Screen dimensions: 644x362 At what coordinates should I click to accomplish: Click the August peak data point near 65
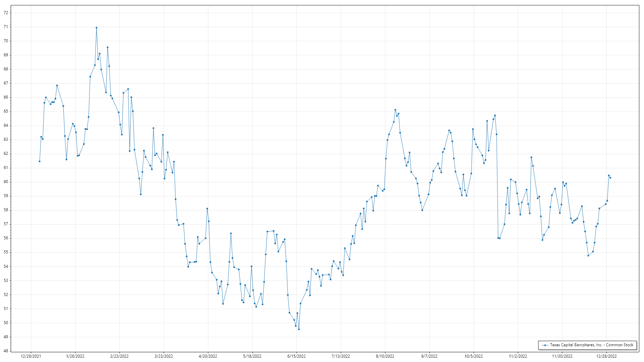pyautogui.click(x=395, y=110)
